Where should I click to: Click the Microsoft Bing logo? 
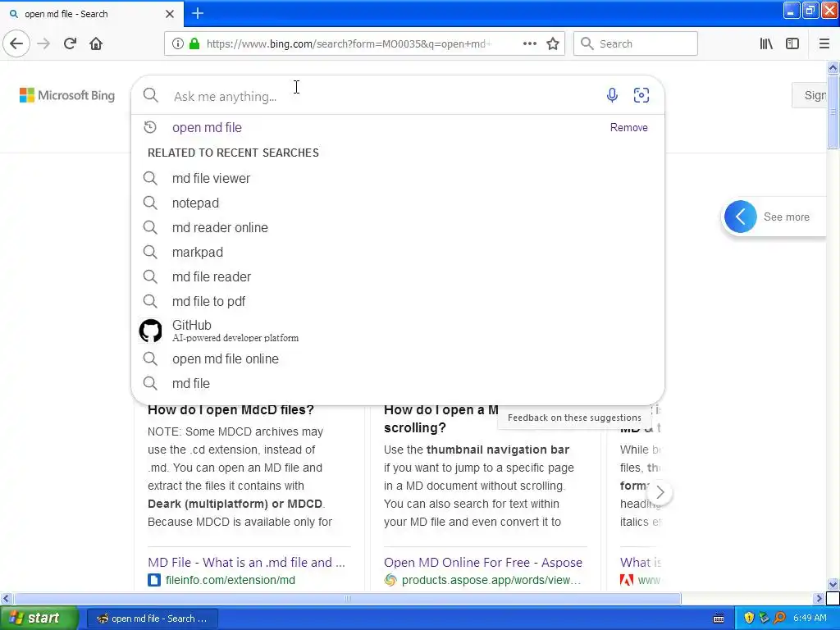(x=67, y=95)
